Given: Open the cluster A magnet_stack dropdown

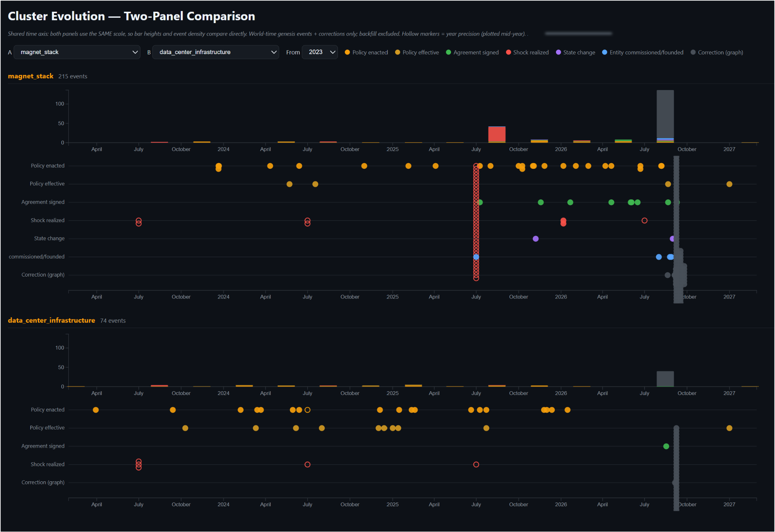Looking at the screenshot, I should pos(77,52).
